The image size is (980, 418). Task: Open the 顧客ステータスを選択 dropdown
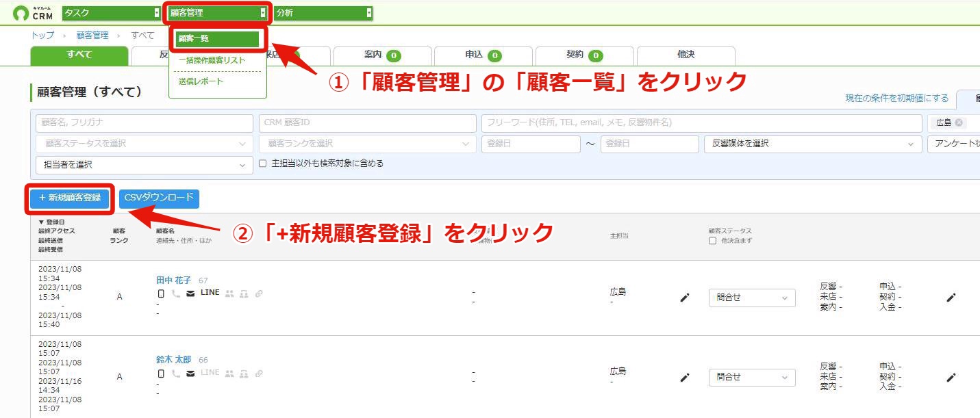[145, 144]
